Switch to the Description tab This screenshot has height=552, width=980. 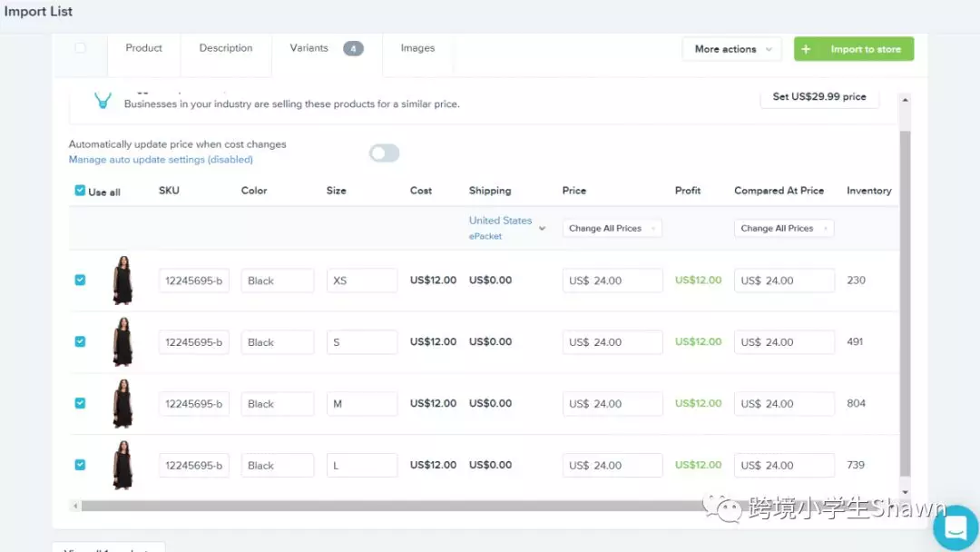226,48
